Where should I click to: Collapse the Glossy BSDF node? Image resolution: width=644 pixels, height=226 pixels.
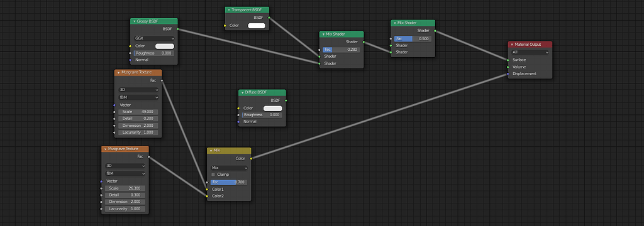coord(135,21)
